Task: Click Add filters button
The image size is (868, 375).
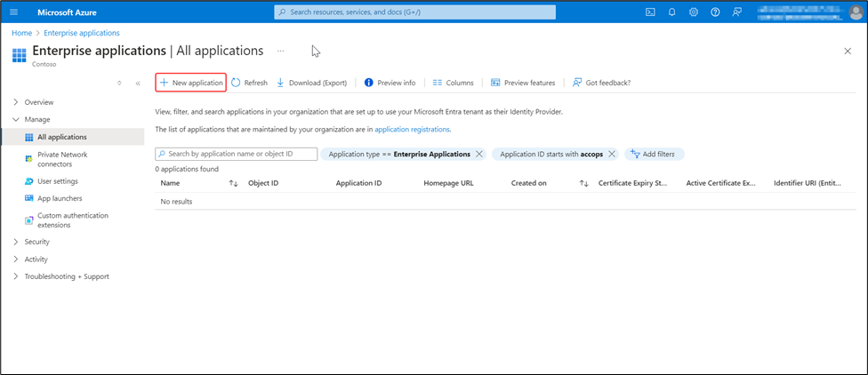Action: click(654, 154)
